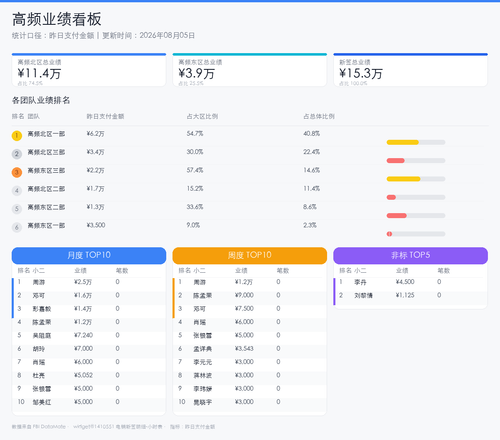
Task: Click the rank 5 badge for 高频东区二部
Action: [x=17, y=209]
